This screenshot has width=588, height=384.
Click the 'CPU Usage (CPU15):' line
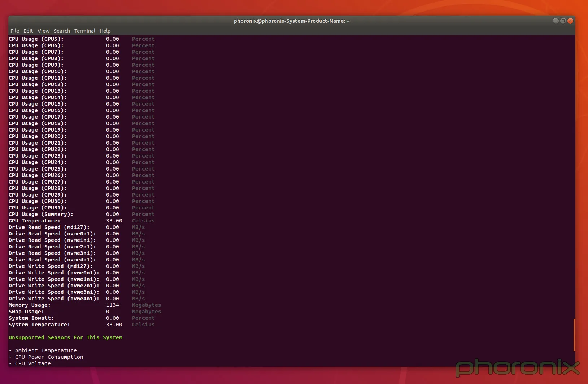pos(82,104)
